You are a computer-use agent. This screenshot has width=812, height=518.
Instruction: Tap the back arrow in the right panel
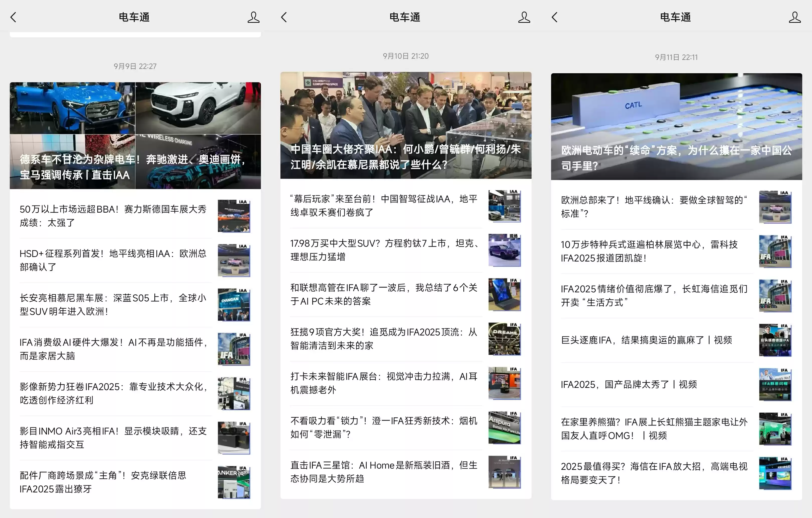(x=554, y=17)
